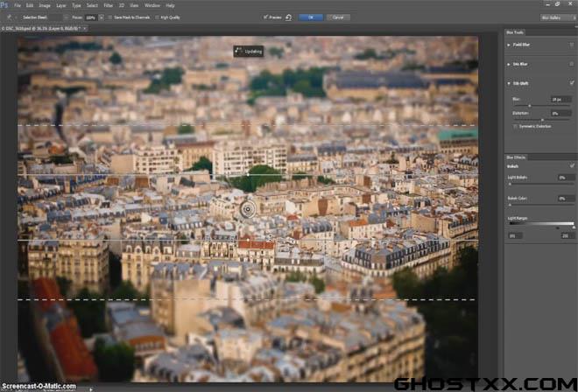Disable the Tilt-Shift checkbox

coord(571,83)
